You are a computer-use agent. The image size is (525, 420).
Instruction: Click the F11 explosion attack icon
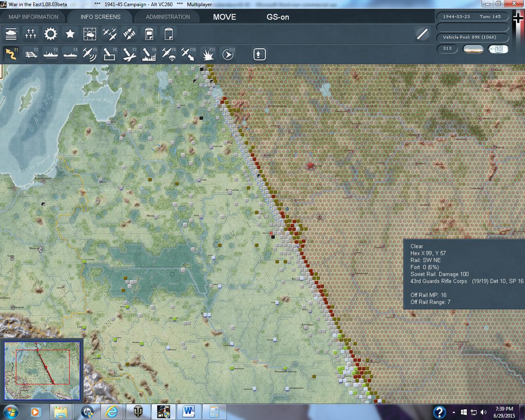point(208,54)
